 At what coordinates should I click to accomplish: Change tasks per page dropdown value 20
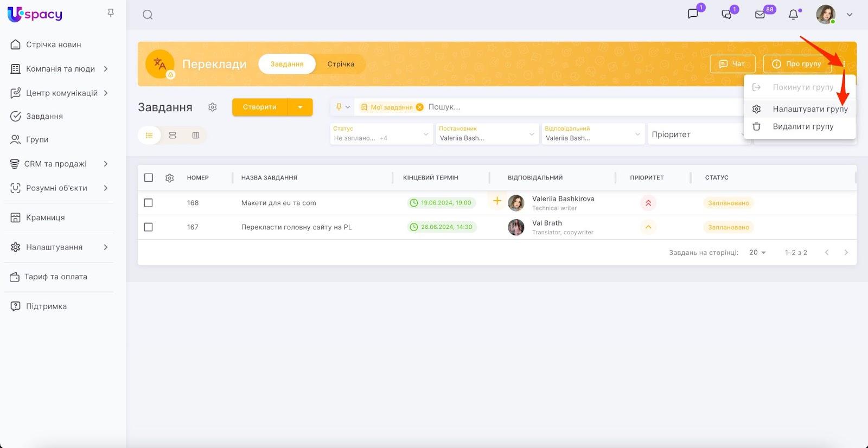[x=757, y=253]
